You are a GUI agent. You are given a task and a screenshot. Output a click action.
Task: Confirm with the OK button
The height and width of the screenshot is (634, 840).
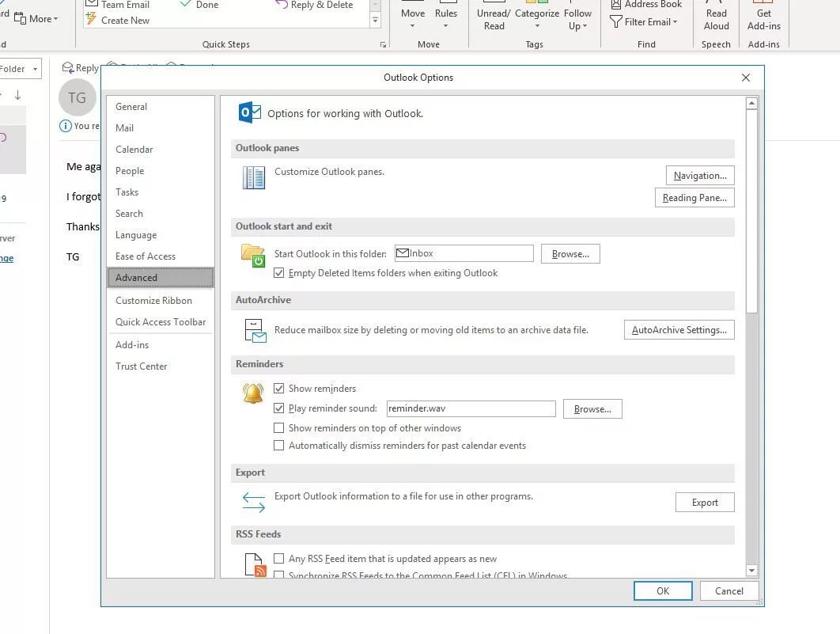[x=663, y=591]
